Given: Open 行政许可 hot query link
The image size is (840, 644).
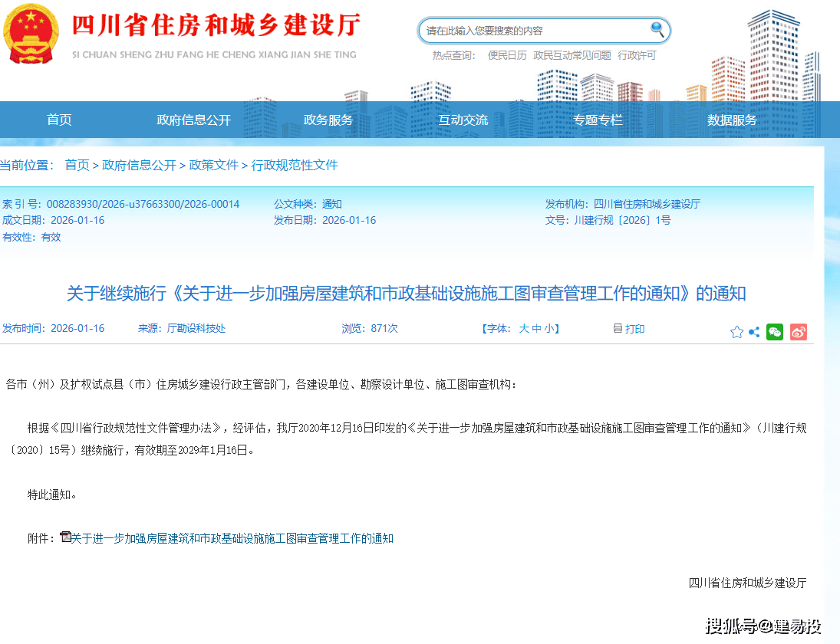Looking at the screenshot, I should [x=637, y=55].
